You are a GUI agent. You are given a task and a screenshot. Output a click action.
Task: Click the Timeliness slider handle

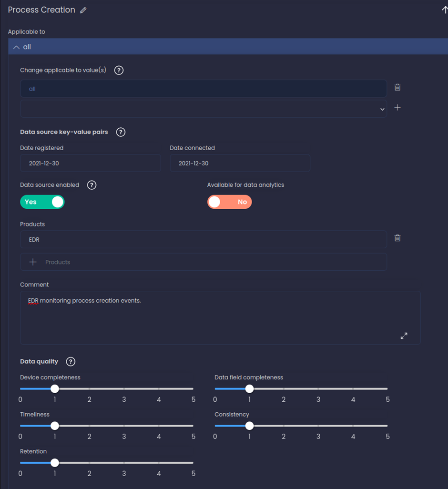(54, 426)
